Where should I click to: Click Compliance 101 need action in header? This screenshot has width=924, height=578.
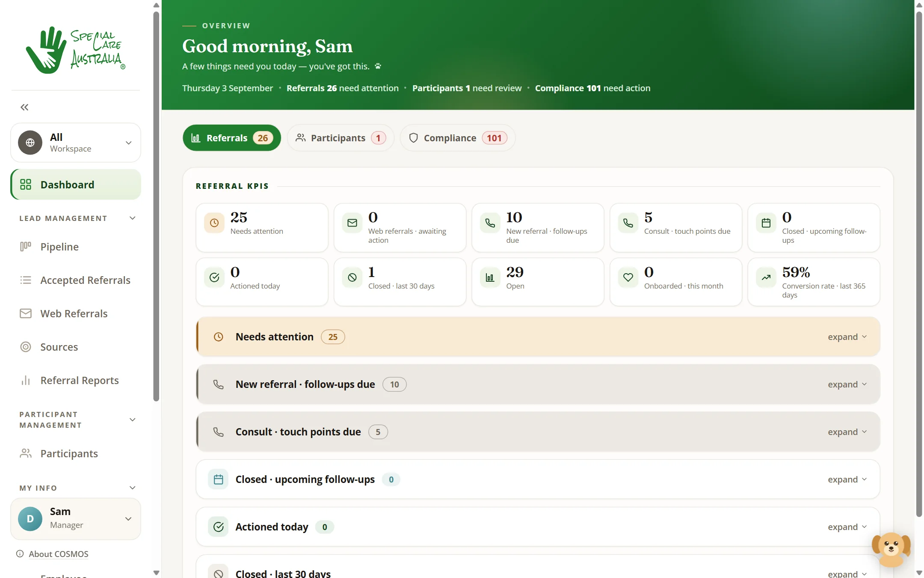coord(592,88)
